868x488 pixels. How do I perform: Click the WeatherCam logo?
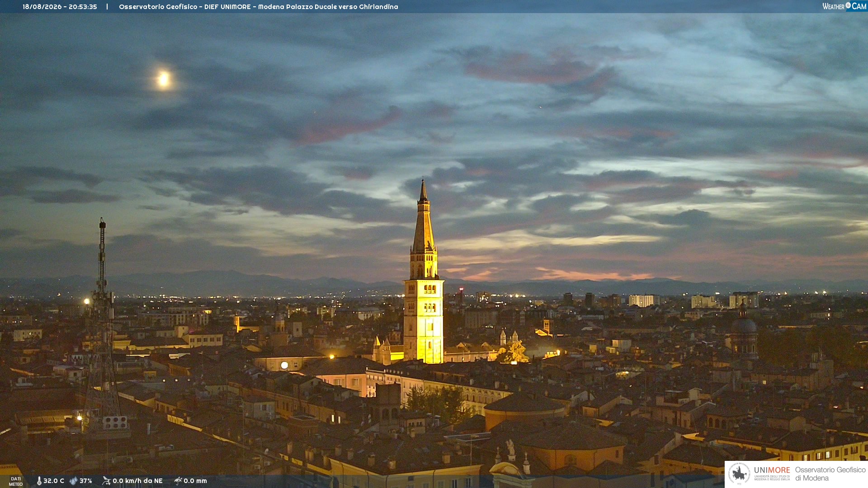(x=844, y=6)
